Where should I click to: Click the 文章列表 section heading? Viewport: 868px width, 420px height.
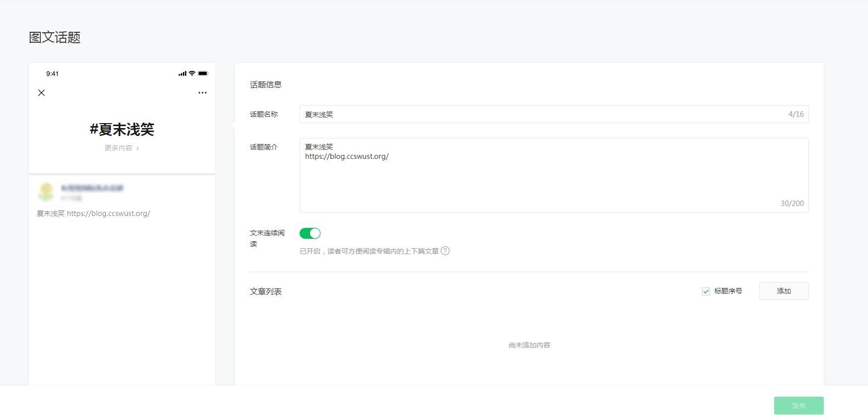pos(266,291)
